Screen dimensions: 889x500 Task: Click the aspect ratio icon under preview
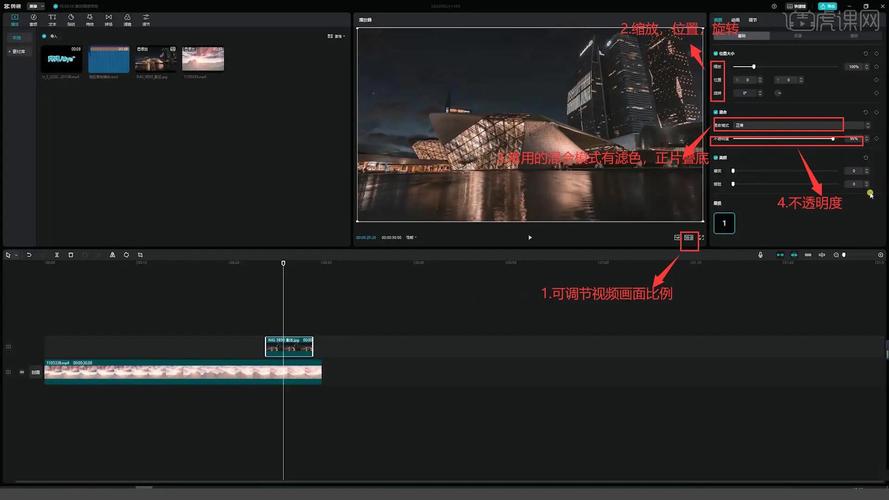(689, 238)
